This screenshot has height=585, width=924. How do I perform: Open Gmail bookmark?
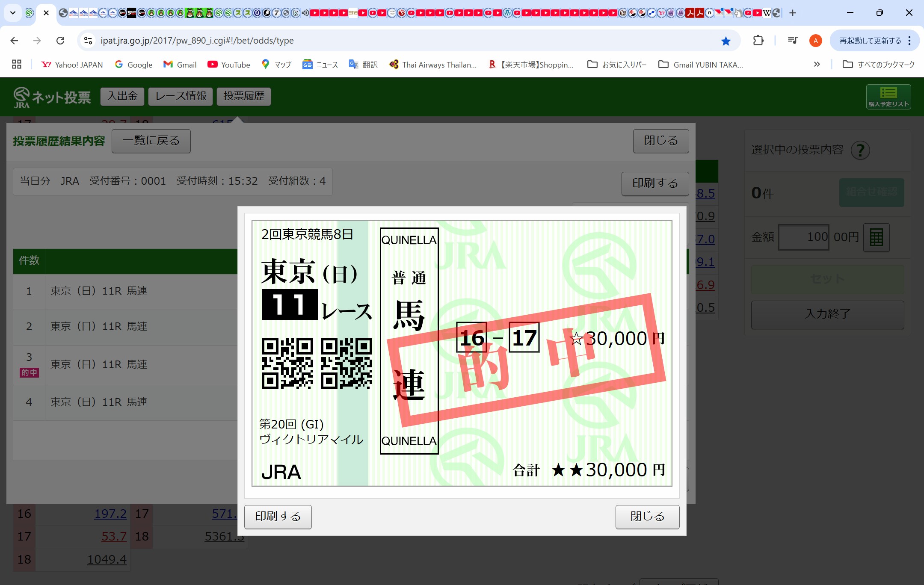180,65
